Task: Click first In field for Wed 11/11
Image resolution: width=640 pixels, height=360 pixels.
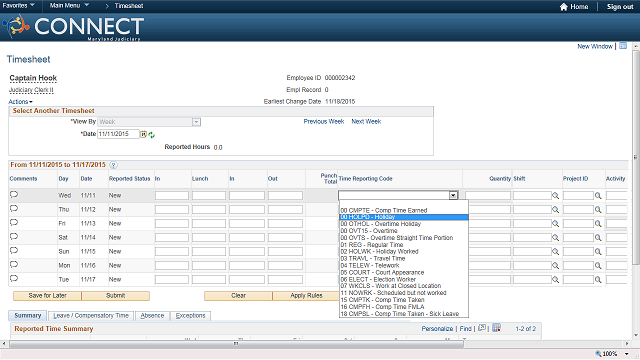Action: pos(172,196)
